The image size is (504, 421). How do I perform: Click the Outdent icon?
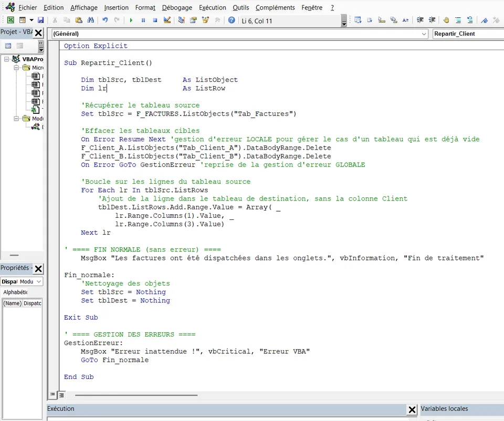(x=432, y=20)
